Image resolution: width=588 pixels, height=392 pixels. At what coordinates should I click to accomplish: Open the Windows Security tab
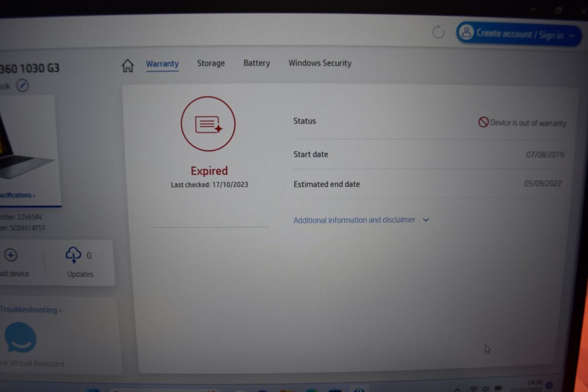(320, 63)
